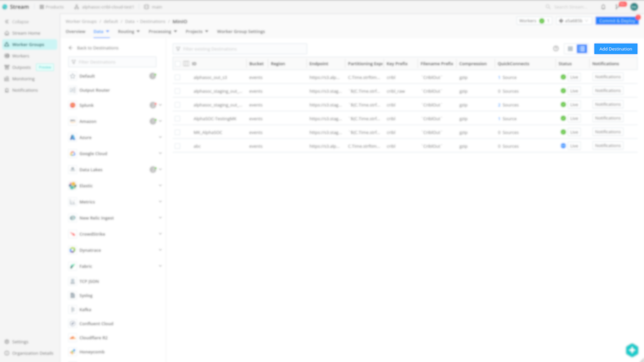Viewport: 644px width, 362px height.
Task: Click the table column selector icon
Action: 186,64
